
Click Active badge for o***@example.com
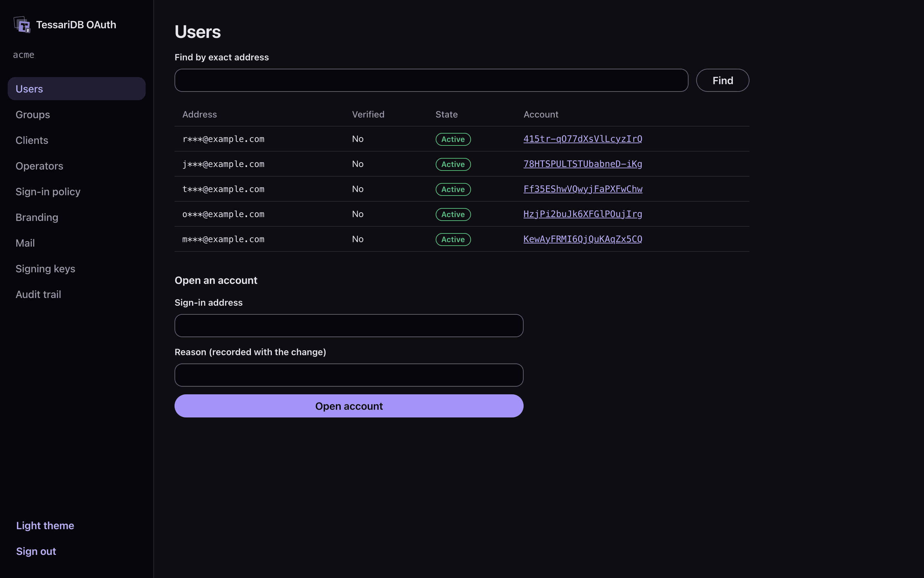point(453,214)
